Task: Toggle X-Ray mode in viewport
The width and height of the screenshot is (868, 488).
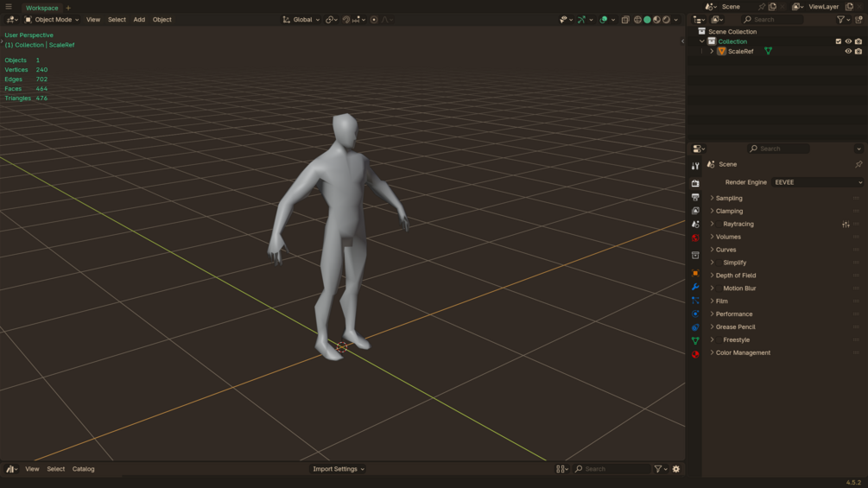Action: coord(625,19)
